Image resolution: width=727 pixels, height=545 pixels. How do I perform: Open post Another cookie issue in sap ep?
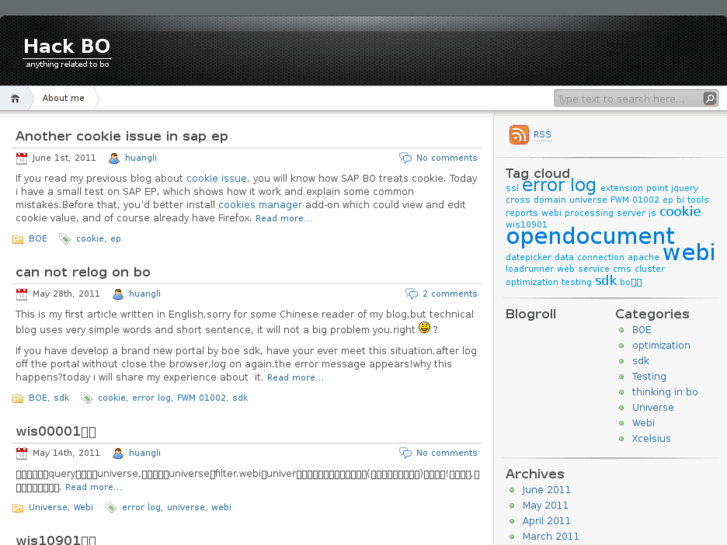coord(121,136)
